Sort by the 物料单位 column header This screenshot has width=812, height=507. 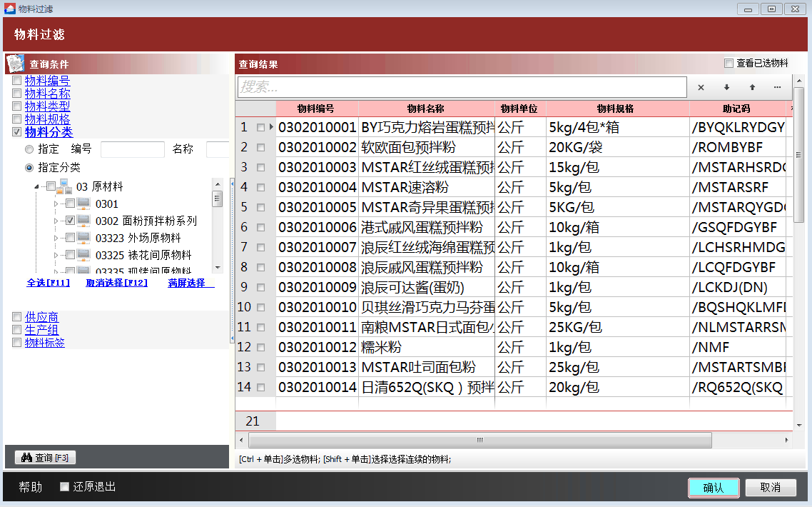[520, 109]
